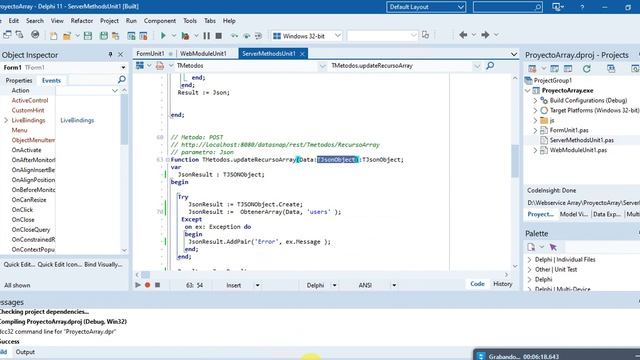
Task: Open the Refactor menu
Action: tap(82, 21)
